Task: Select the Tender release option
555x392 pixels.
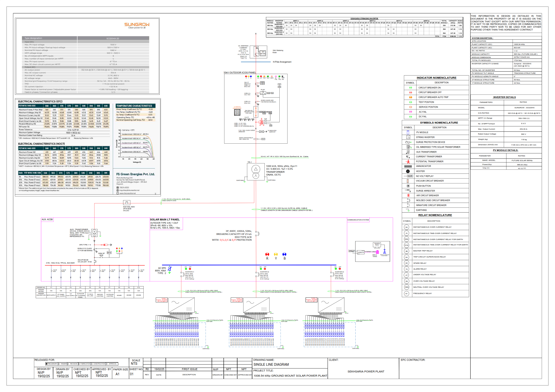Action: [59, 364]
